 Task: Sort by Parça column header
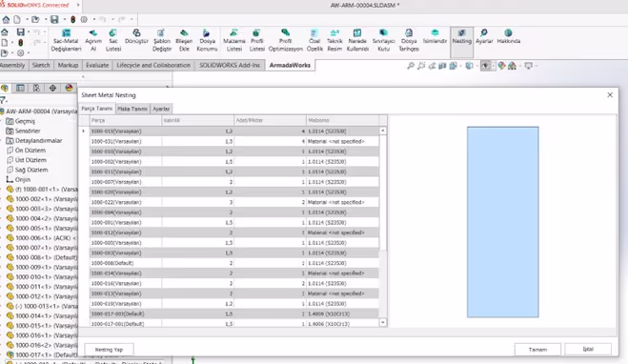click(126, 120)
